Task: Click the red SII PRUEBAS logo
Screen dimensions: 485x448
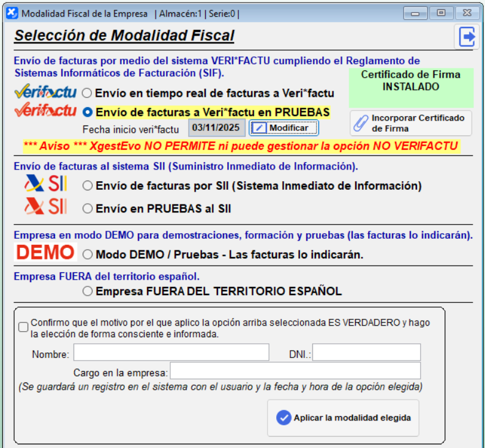Action: coord(45,206)
